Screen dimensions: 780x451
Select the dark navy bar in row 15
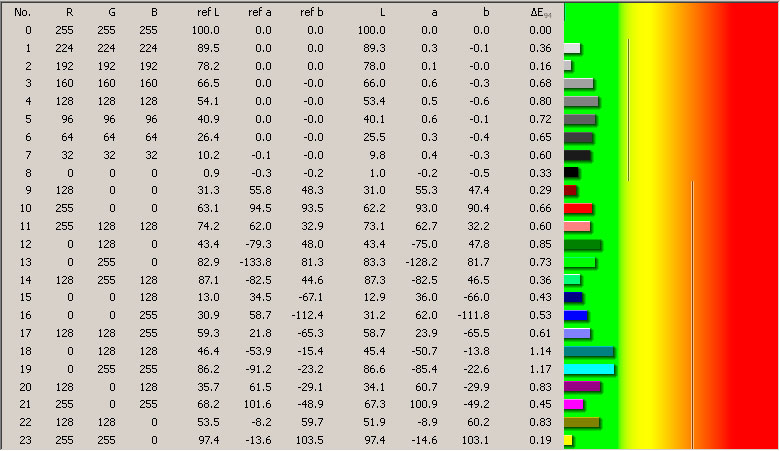573,297
